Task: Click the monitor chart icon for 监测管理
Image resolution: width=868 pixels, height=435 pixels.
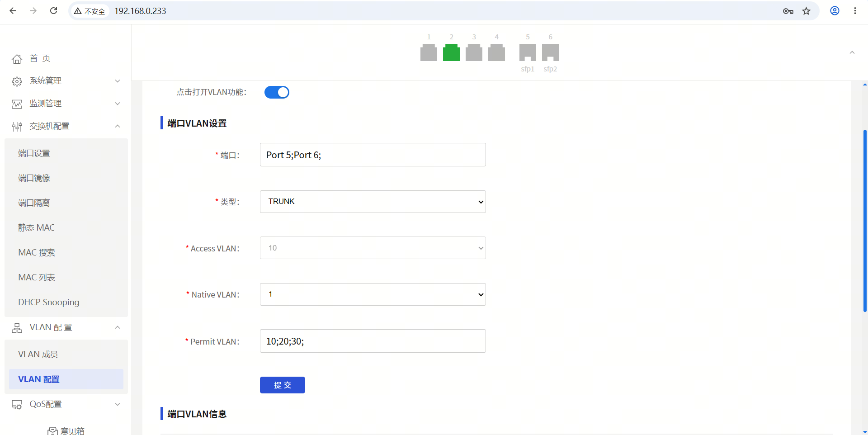Action: click(17, 104)
